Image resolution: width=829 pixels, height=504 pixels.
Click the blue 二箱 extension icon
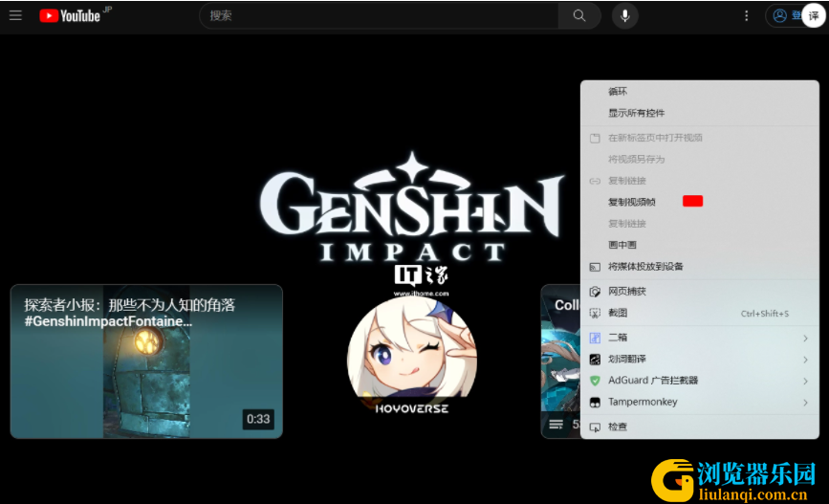pos(595,338)
